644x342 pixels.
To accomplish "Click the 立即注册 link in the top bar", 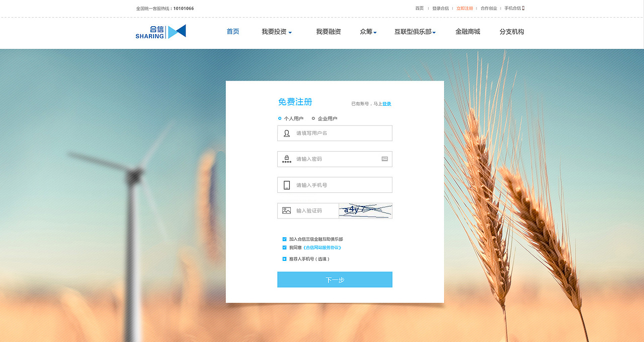I will click(465, 8).
